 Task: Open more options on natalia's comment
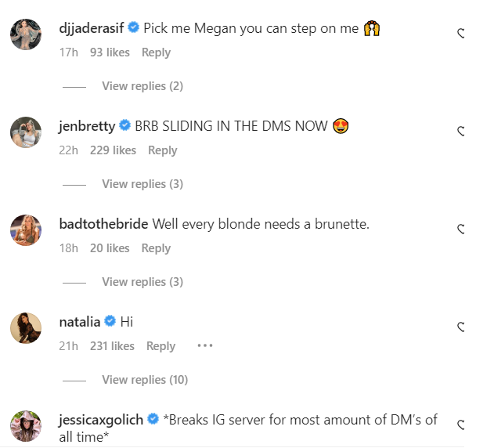204,345
